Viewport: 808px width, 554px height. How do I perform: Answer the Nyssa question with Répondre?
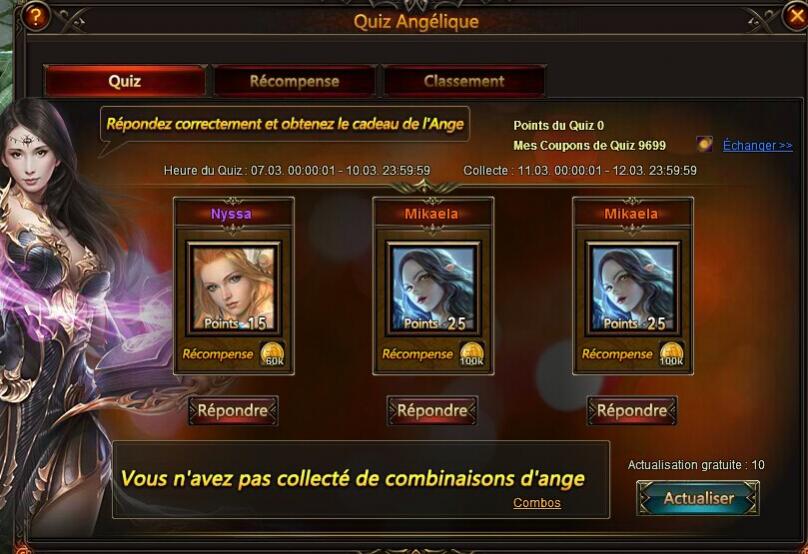233,411
